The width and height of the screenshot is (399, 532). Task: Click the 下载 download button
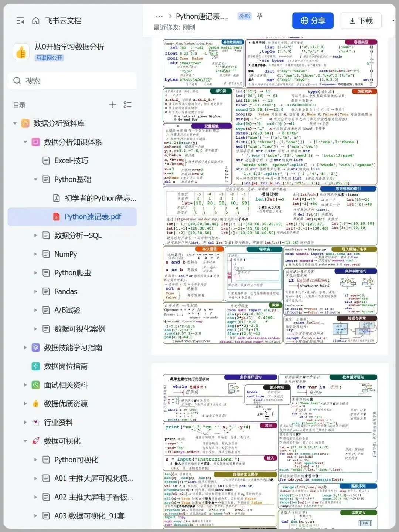[x=361, y=21]
